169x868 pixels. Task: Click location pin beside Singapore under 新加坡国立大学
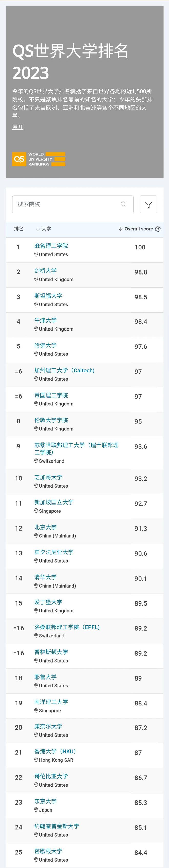pyautogui.click(x=36, y=511)
